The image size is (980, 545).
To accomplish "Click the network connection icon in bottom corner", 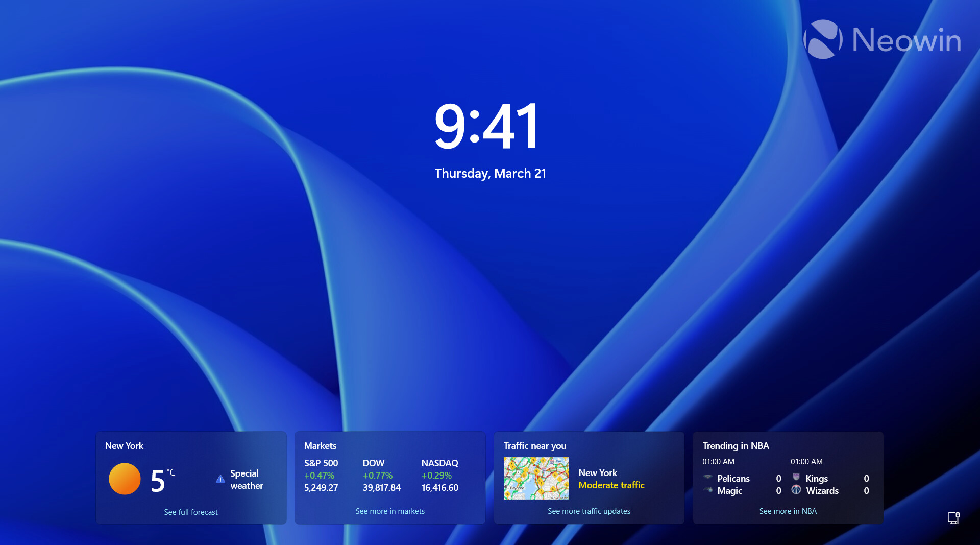I will [953, 518].
